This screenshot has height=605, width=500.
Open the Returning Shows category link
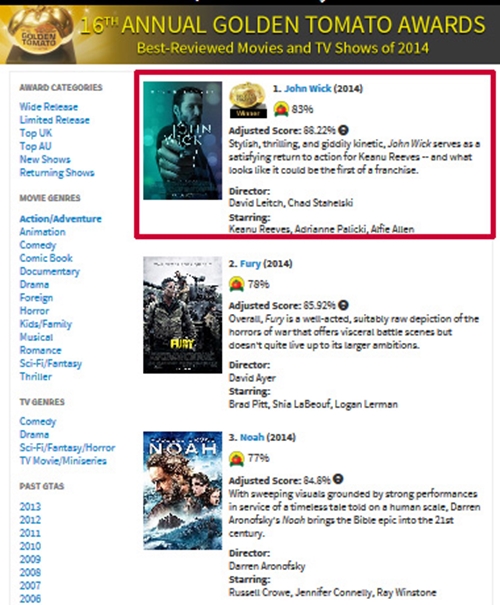[x=57, y=172]
